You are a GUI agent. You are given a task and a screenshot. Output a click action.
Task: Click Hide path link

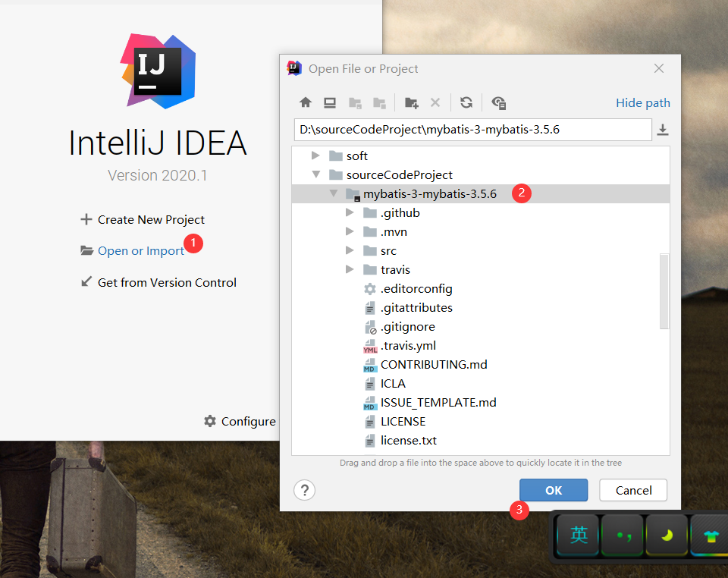tap(642, 103)
